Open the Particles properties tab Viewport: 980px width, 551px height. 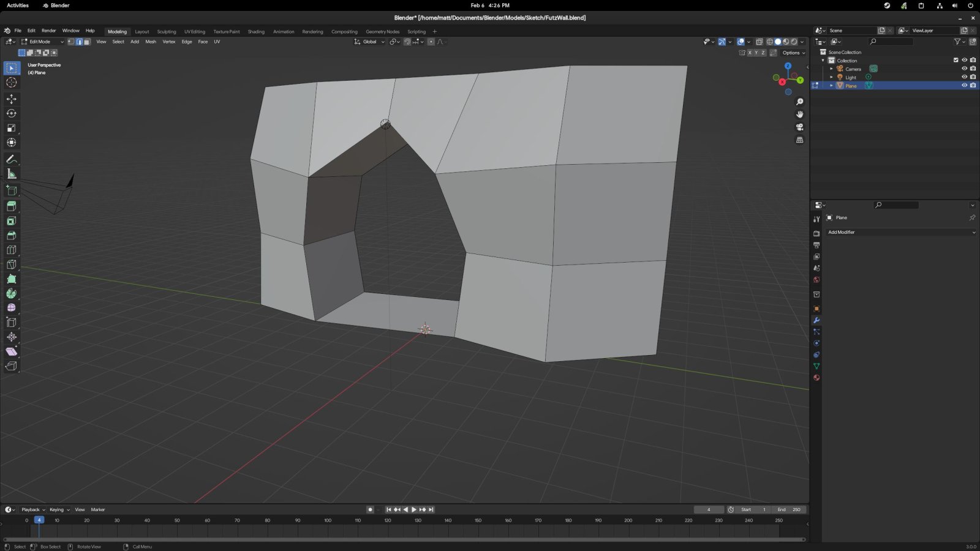tap(816, 332)
